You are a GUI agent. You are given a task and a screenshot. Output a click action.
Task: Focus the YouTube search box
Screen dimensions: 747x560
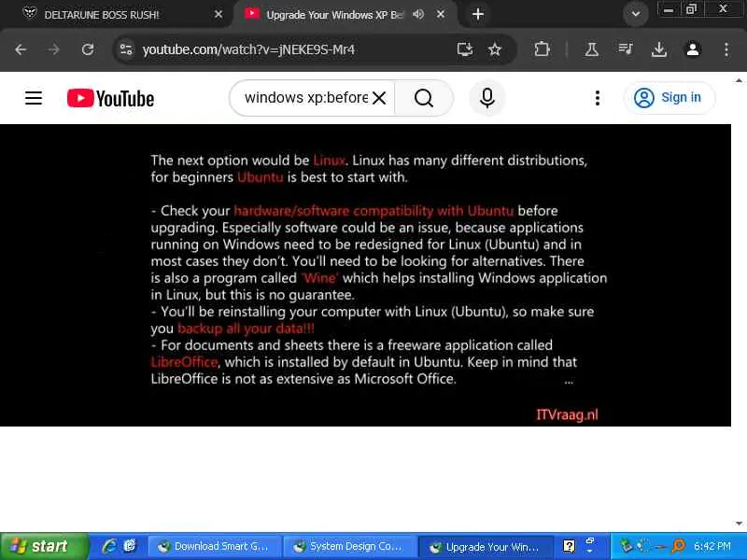click(306, 98)
